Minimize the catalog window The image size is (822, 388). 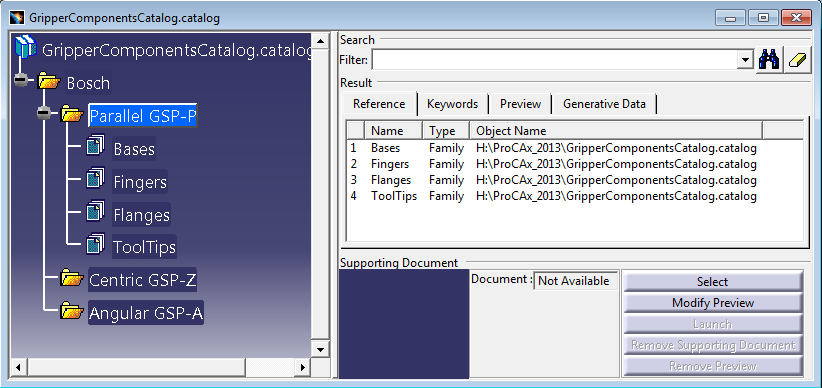point(730,18)
